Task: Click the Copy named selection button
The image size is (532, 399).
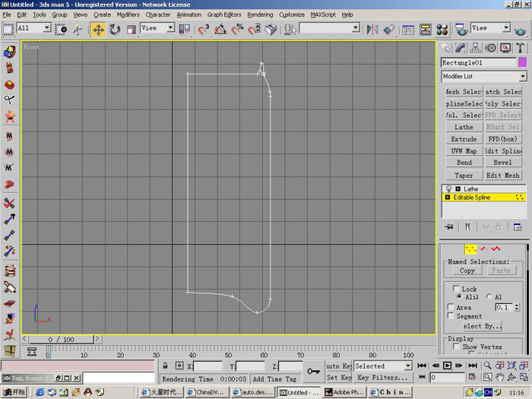Action: [467, 271]
